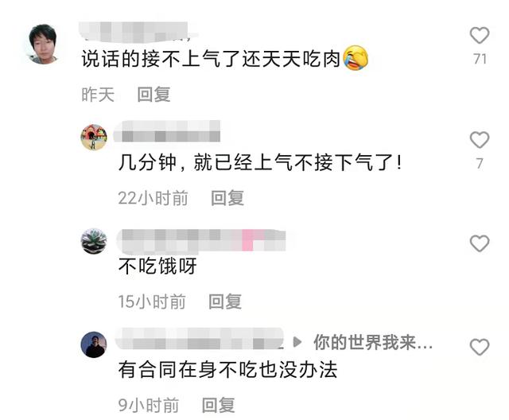Tap blurred username above 几分钟 comment
509x420 pixels.
(x=167, y=131)
